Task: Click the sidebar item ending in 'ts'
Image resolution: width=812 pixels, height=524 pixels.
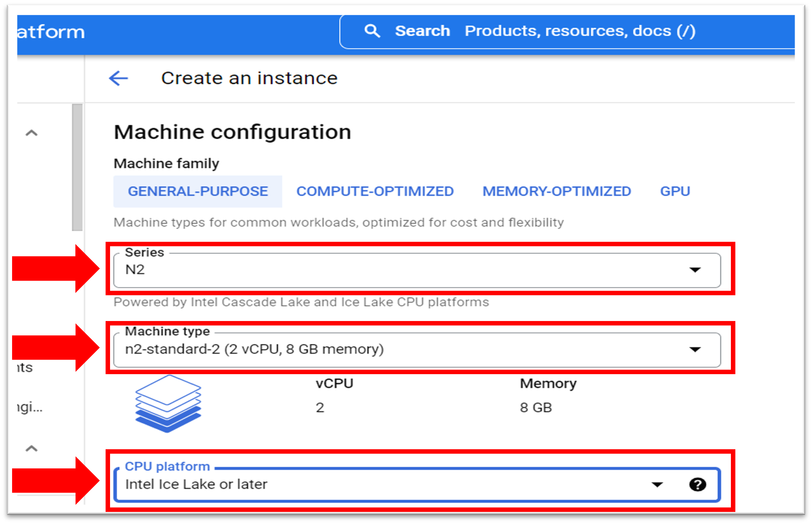Action: point(25,368)
